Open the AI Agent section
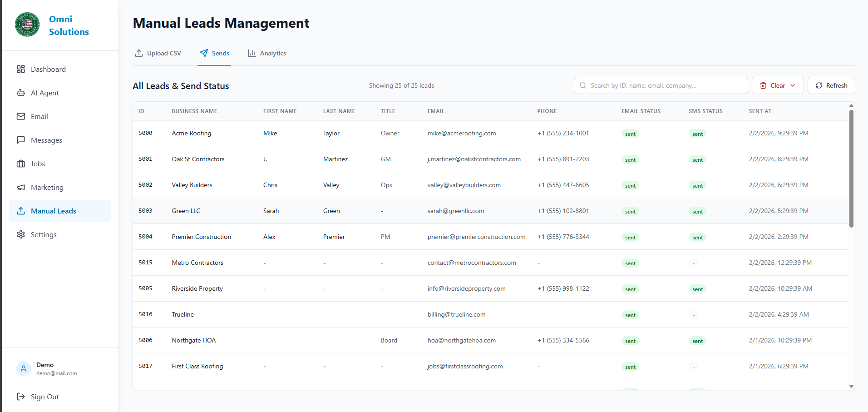This screenshot has height=412, width=868. click(21, 93)
